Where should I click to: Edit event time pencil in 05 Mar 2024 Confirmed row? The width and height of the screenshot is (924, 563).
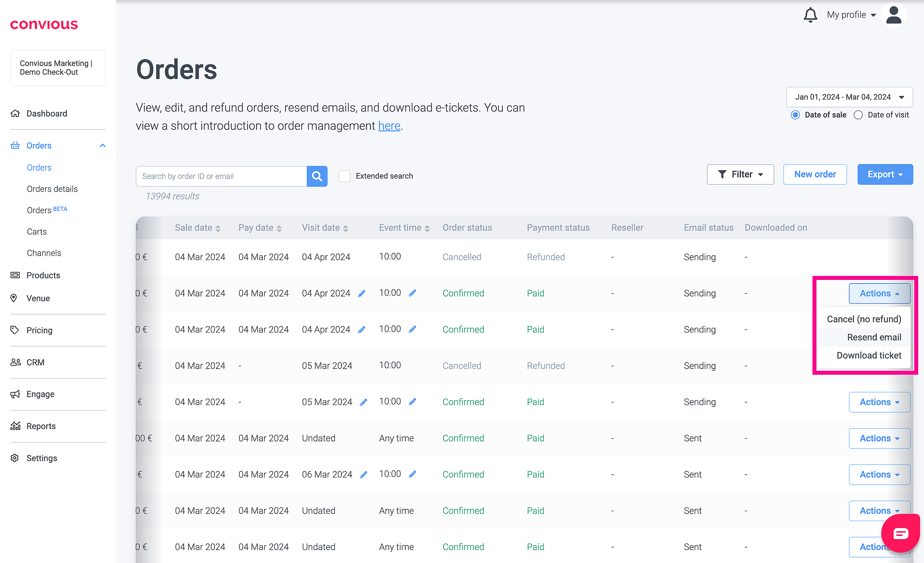413,402
